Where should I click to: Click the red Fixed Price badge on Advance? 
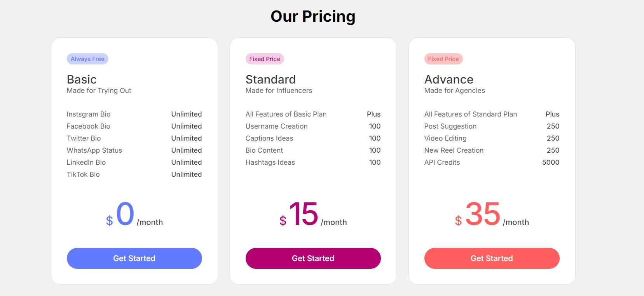coord(443,59)
